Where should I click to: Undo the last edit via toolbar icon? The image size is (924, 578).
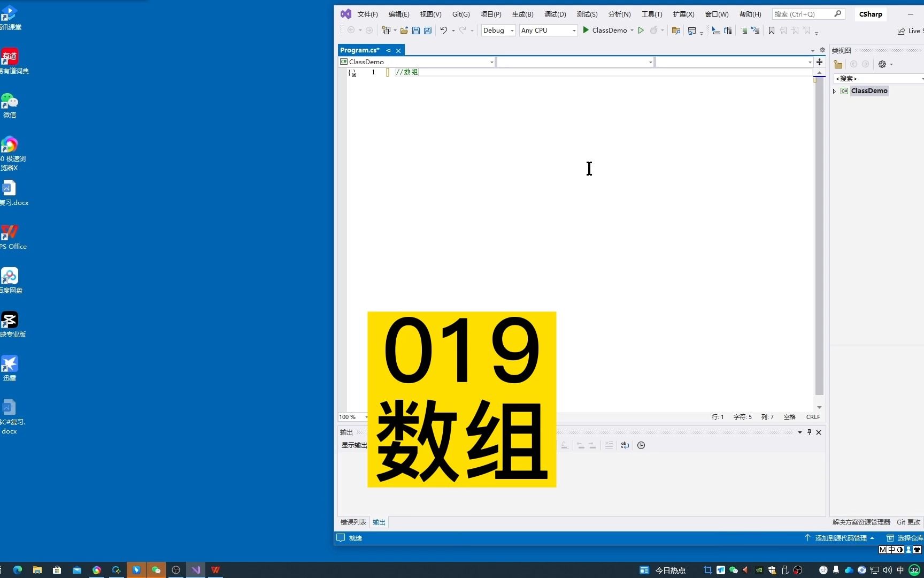pyautogui.click(x=444, y=31)
